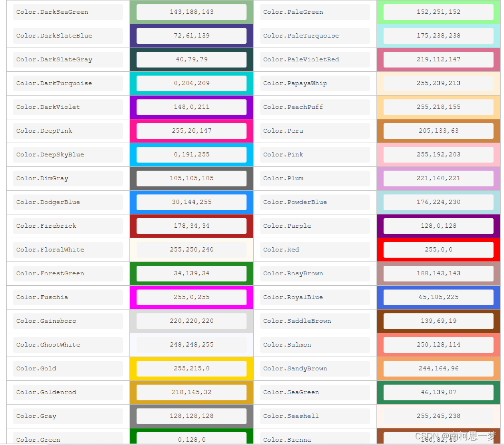Click the 178,34,34 swatch

(x=192, y=226)
